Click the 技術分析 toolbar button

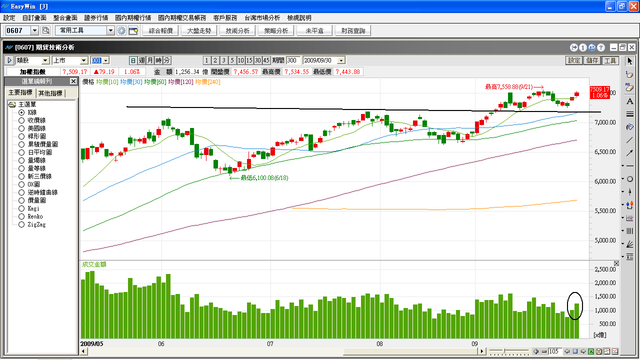click(x=238, y=31)
